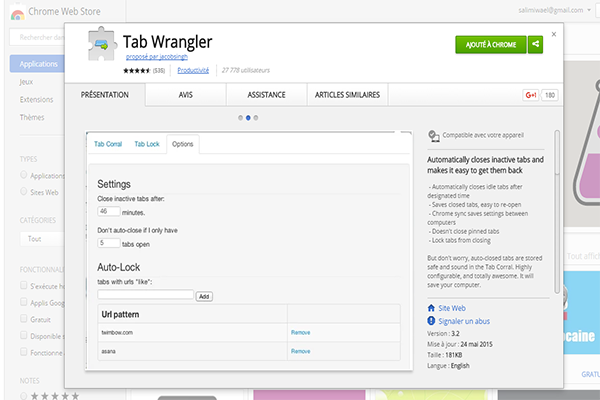Click the Tab Wrangler title text
600x400 pixels.
pos(167,42)
